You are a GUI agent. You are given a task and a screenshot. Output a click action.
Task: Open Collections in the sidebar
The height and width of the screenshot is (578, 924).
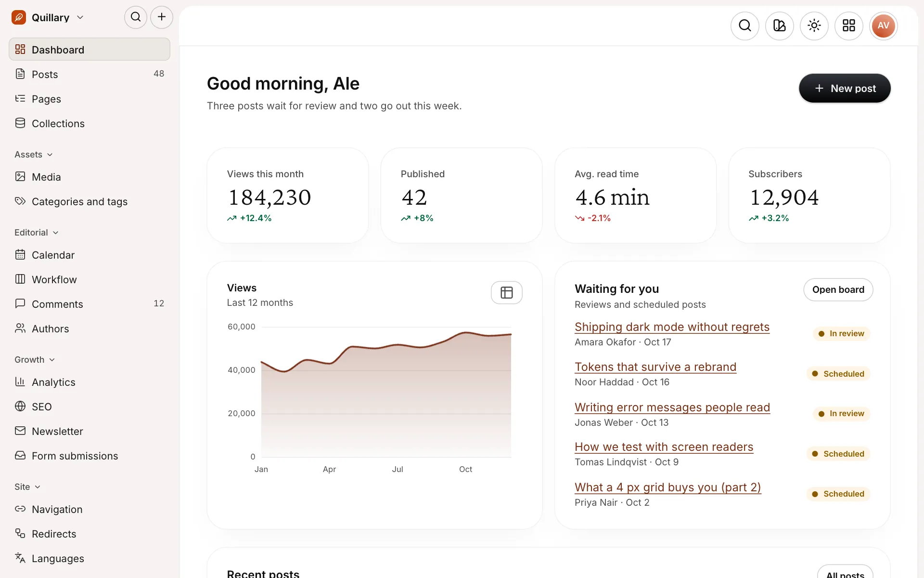click(90, 123)
